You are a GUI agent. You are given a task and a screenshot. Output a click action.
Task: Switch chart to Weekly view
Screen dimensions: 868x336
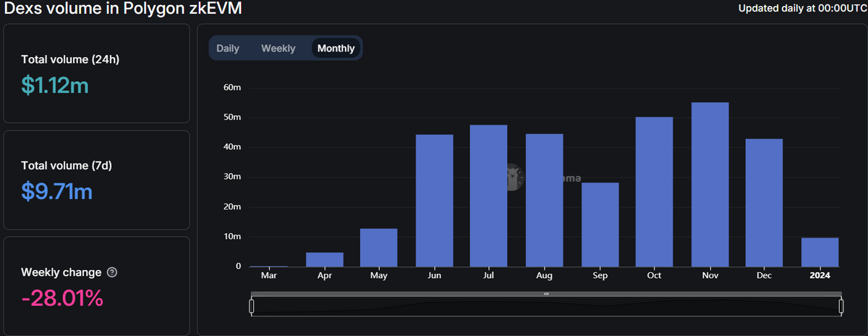click(278, 49)
